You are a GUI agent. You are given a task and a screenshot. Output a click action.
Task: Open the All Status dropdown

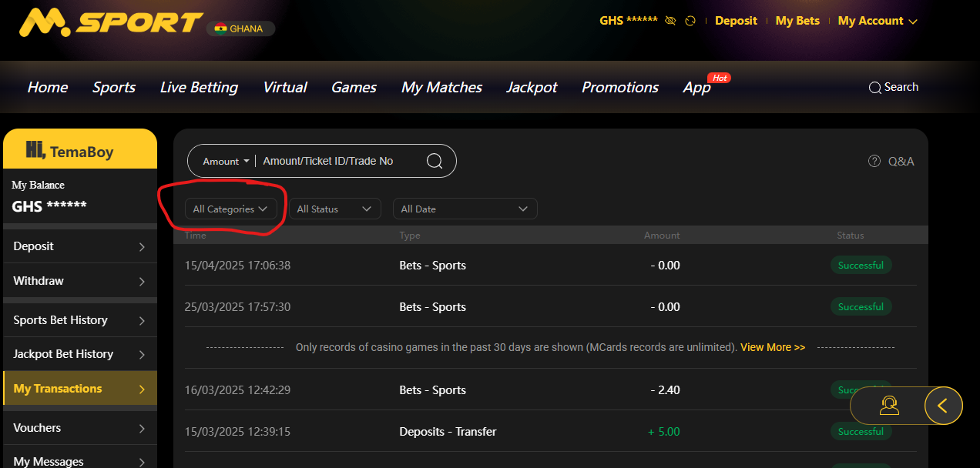pyautogui.click(x=334, y=209)
